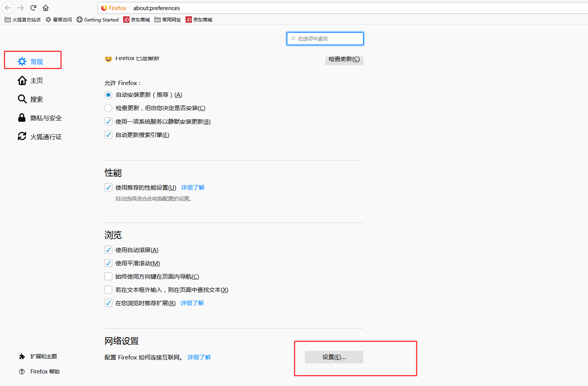Open the Getting Started bookmark
The height and width of the screenshot is (386, 588).
tap(97, 20)
